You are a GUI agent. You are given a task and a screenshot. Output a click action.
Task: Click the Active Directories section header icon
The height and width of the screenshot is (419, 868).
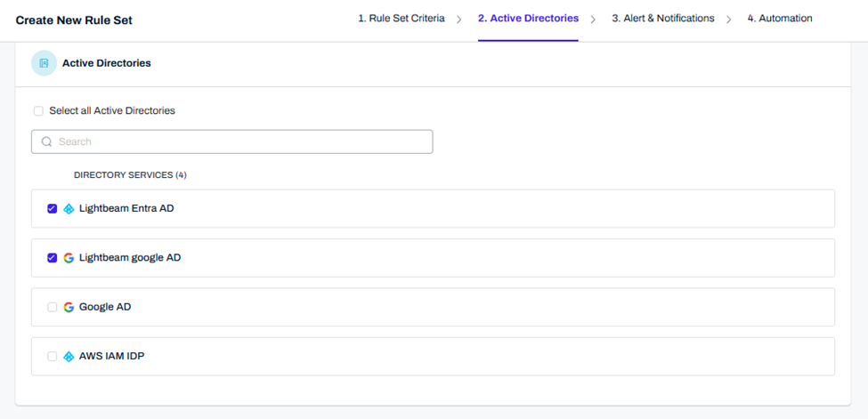click(44, 63)
